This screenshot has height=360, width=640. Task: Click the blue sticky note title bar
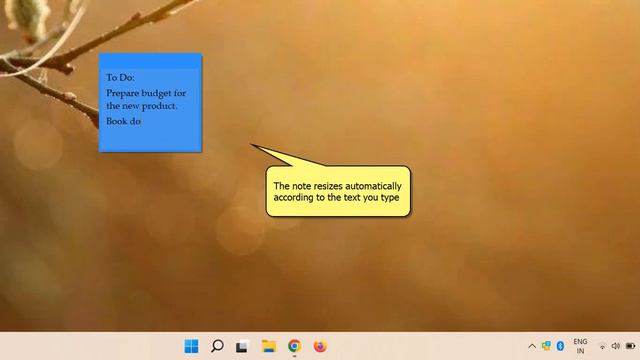click(x=150, y=61)
